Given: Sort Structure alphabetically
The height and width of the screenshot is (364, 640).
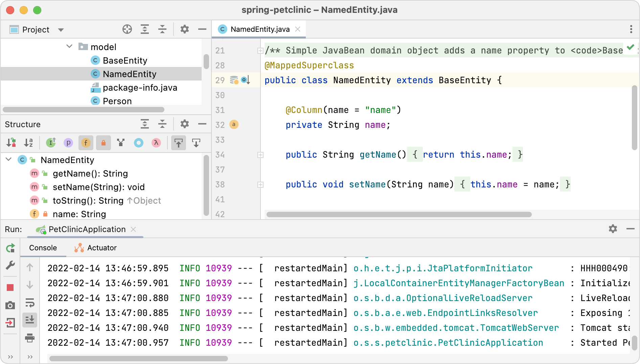Looking at the screenshot, I should coord(29,143).
